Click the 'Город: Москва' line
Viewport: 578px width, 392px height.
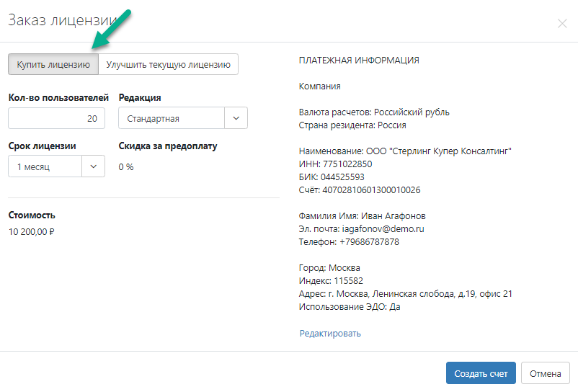329,268
